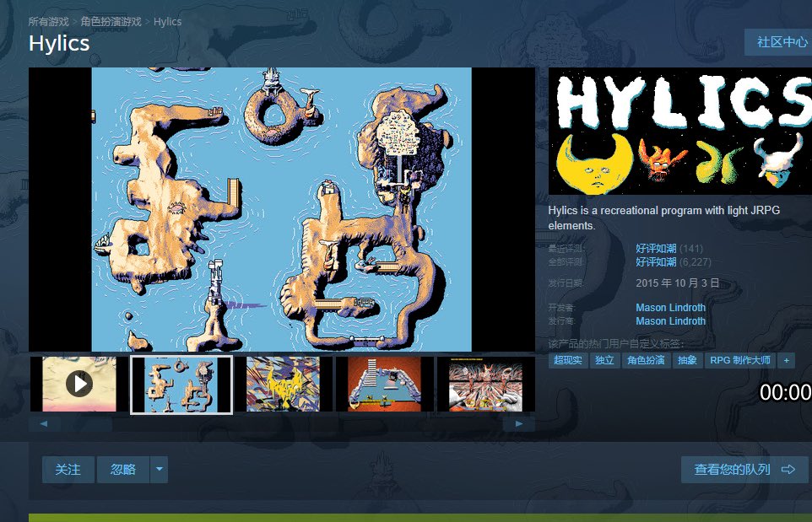Click the main island map screenshot
Viewport: 812px width, 522px height.
(282, 209)
